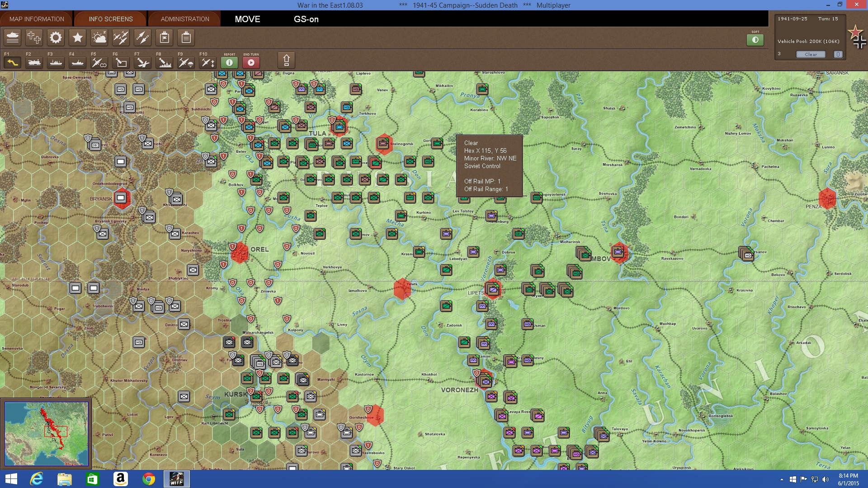Open the clipboard with flag icon
Image resolution: width=868 pixels, height=488 pixels.
[x=164, y=38]
